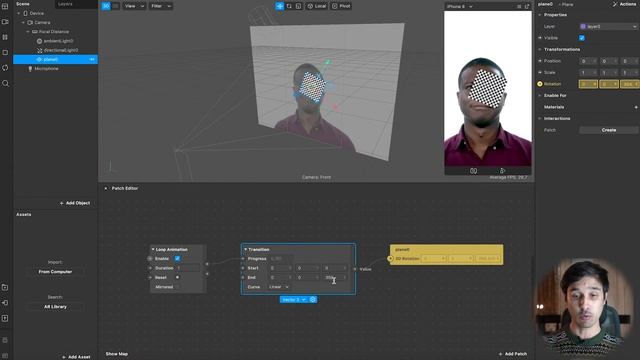The height and width of the screenshot is (360, 640).
Task: Click the plus icon next to Materials
Action: pos(636,107)
